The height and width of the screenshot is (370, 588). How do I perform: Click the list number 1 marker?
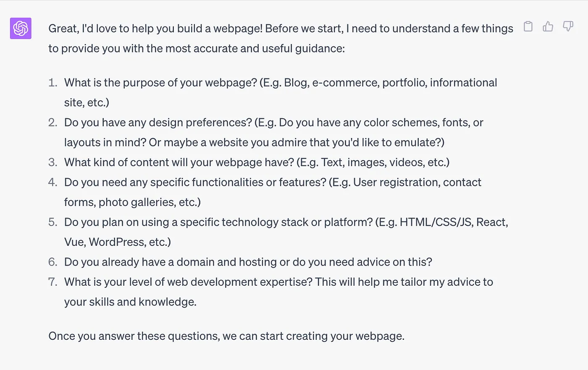(52, 83)
